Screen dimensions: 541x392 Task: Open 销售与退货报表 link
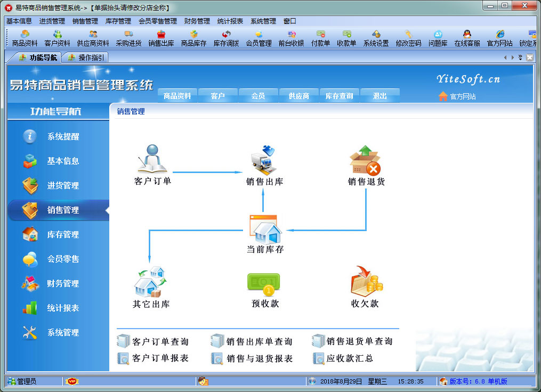pyautogui.click(x=252, y=358)
